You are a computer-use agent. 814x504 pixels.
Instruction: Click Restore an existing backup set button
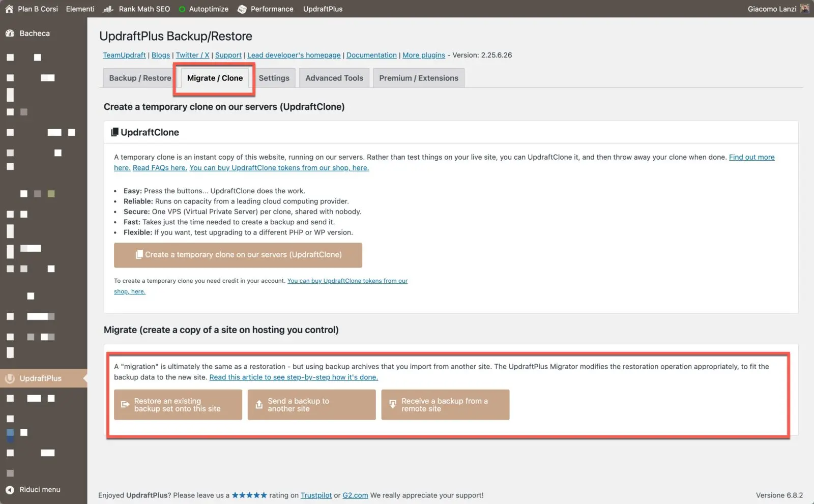178,405
